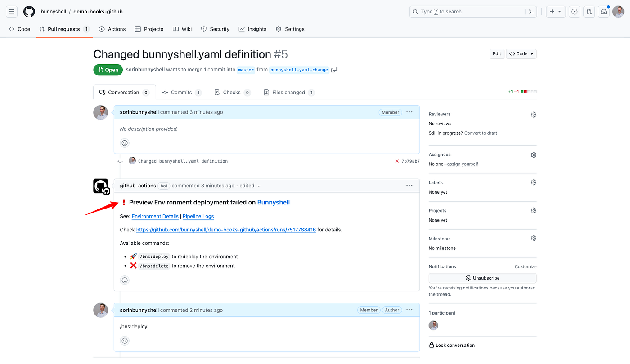Screen dimensions: 630x364
Task: Click the green Open status badge
Action: (108, 70)
